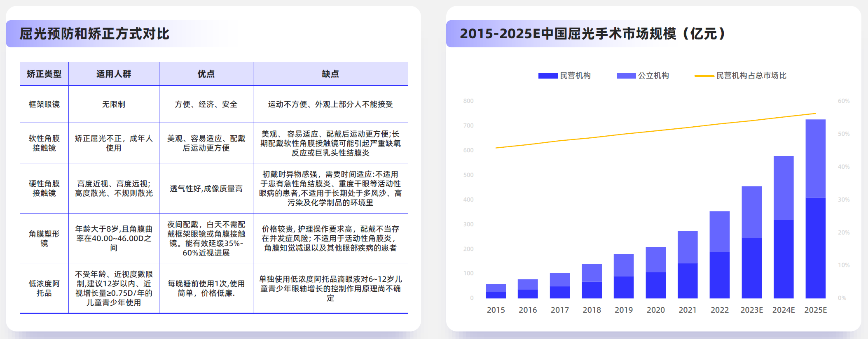
Task: Click the 运动不方便、外观上部分人不能接受 cell
Action: tap(330, 104)
